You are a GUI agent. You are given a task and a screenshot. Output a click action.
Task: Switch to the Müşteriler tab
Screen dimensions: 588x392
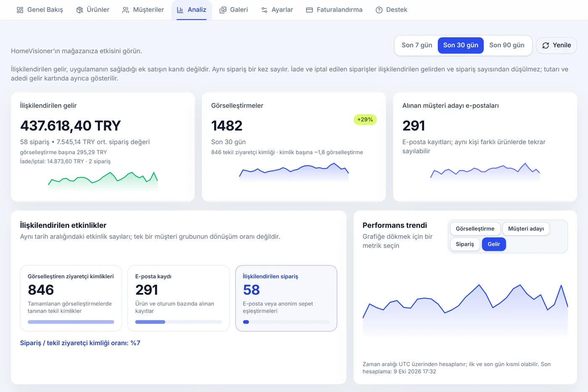[143, 10]
